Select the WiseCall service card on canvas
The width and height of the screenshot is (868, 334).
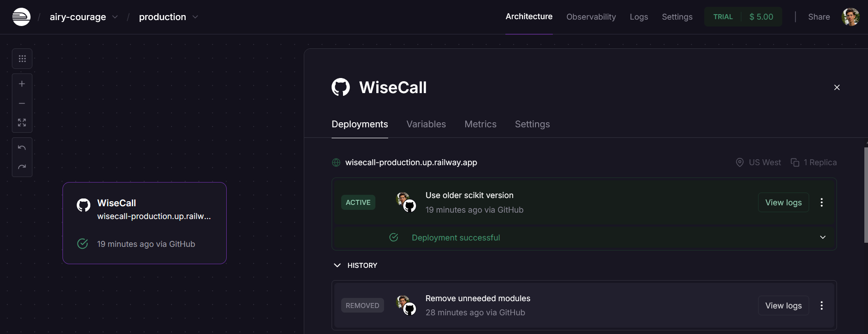pyautogui.click(x=145, y=223)
